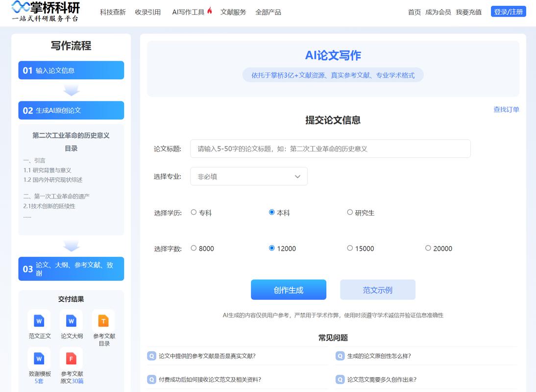The width and height of the screenshot is (536, 392).
Task: Click the 论文大纲 document icon
Action: click(x=71, y=321)
